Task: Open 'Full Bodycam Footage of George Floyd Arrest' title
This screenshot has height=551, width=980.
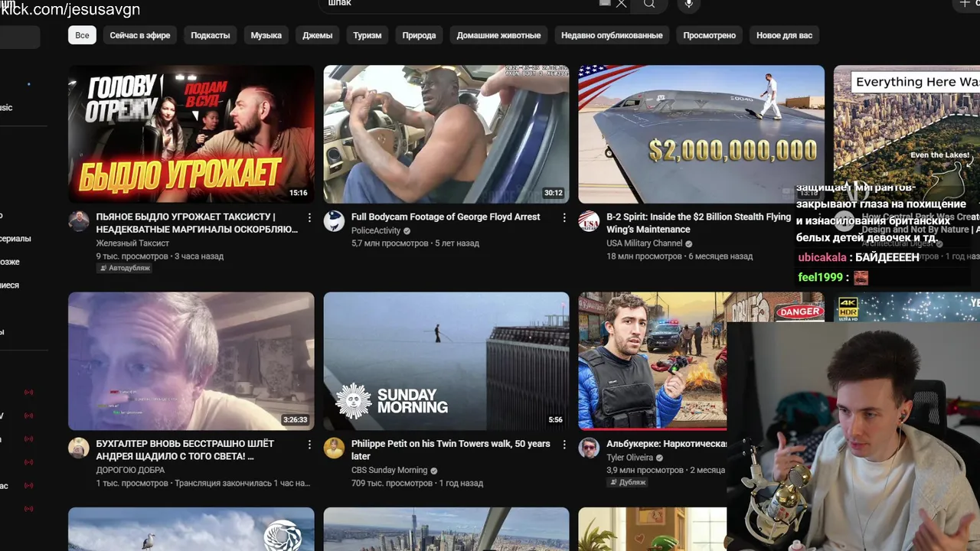Action: [446, 217]
